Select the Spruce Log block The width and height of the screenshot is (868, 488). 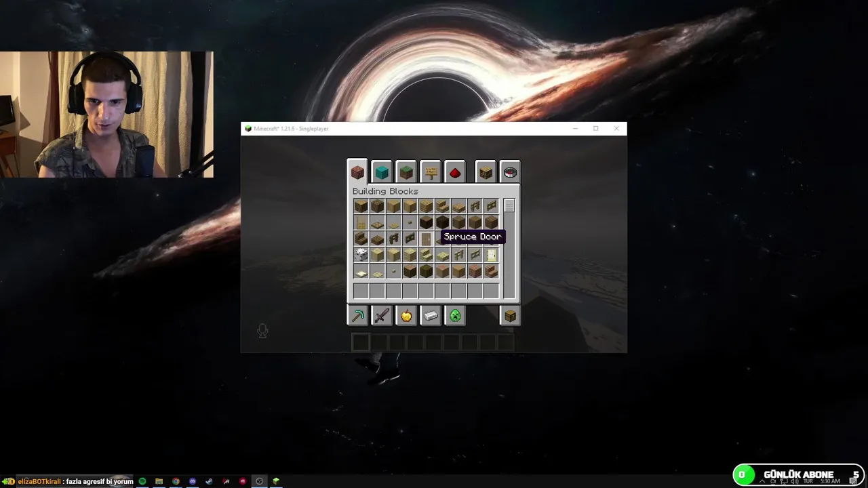pyautogui.click(x=426, y=222)
